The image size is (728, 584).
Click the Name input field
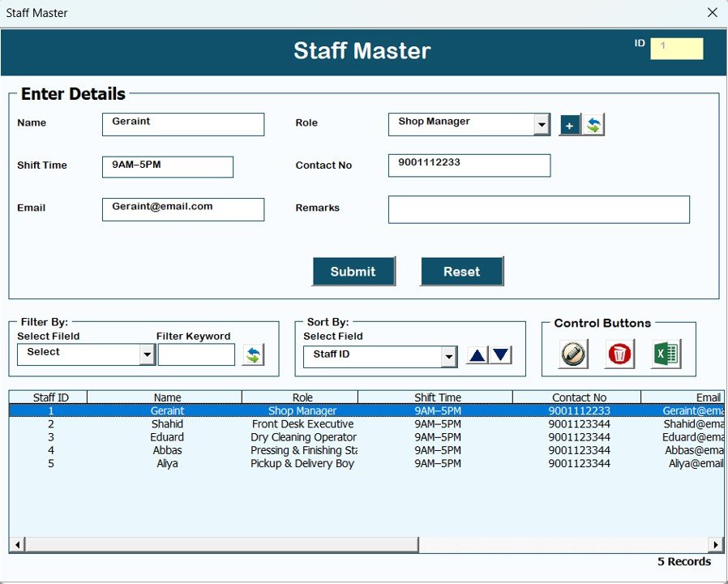pyautogui.click(x=183, y=124)
